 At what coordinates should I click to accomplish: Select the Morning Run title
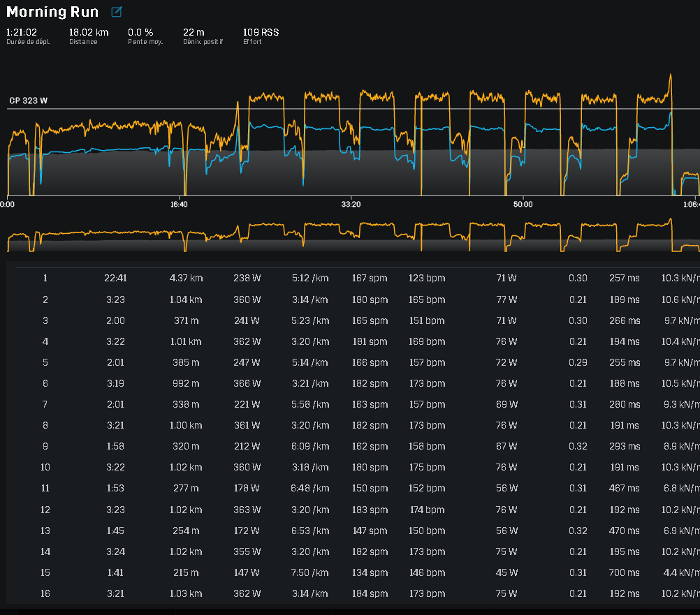coord(52,12)
